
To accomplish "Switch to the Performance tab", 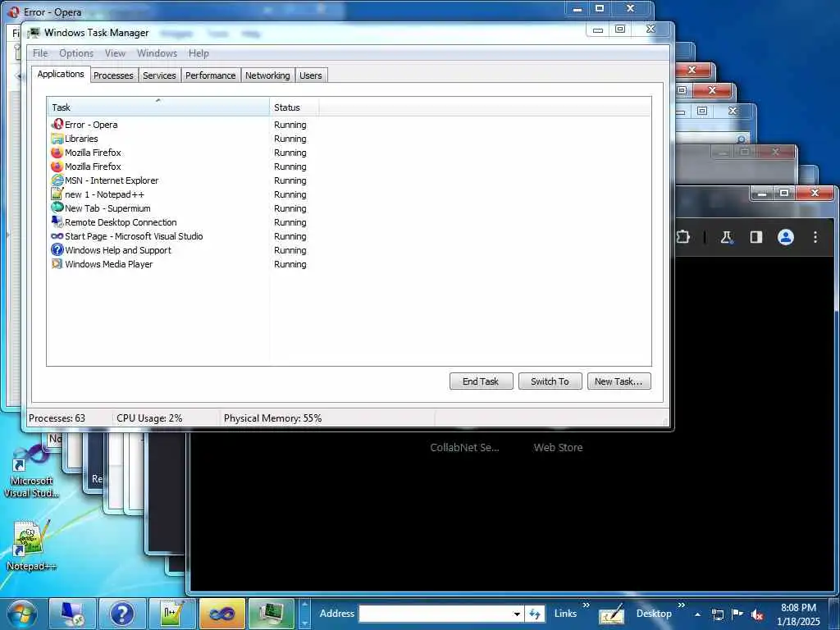I will (x=211, y=75).
